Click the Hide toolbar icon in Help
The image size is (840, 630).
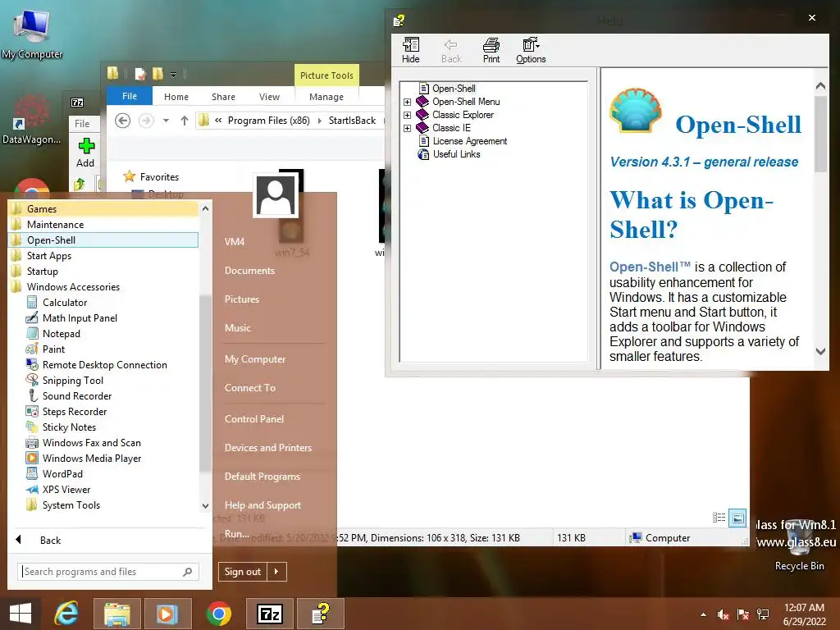(x=411, y=51)
